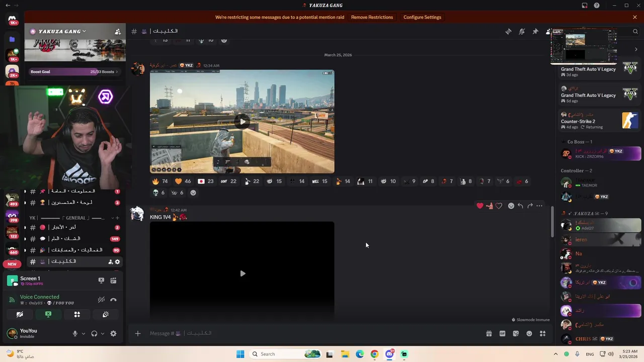Open the sticker picker
Viewport: 644px width, 362px height.
pyautogui.click(x=516, y=333)
